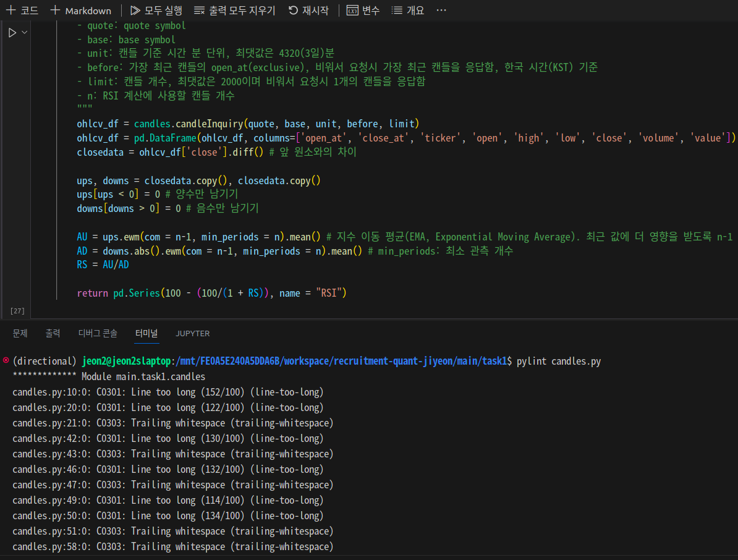Expand the run cell options chevron
Viewport: 738px width, 560px height.
pyautogui.click(x=25, y=33)
